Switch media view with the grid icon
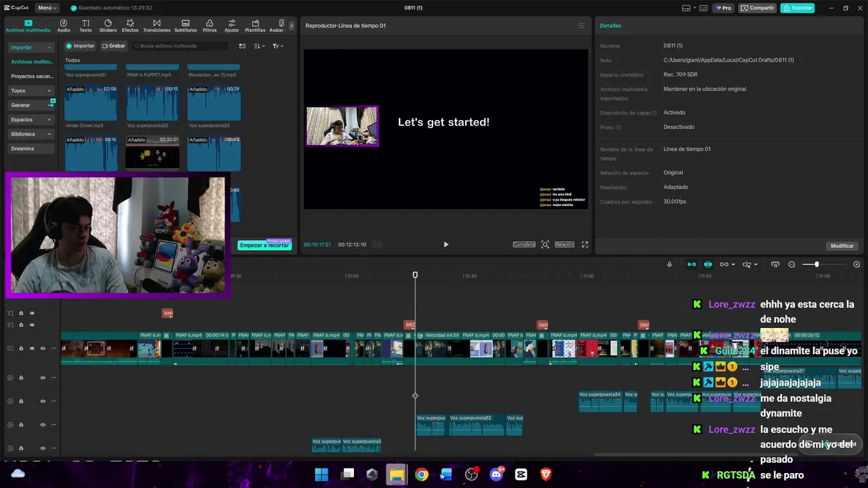The image size is (868, 488). [x=242, y=46]
